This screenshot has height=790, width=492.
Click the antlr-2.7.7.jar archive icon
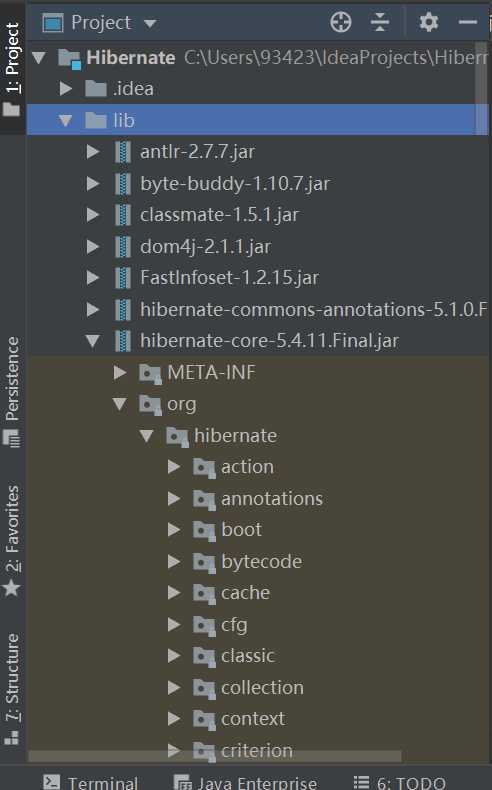(123, 152)
